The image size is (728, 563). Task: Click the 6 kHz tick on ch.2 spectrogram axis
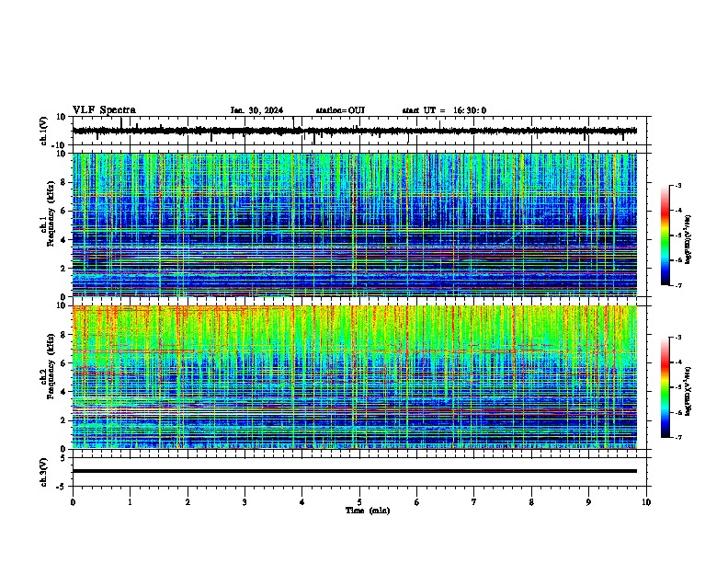[64, 362]
